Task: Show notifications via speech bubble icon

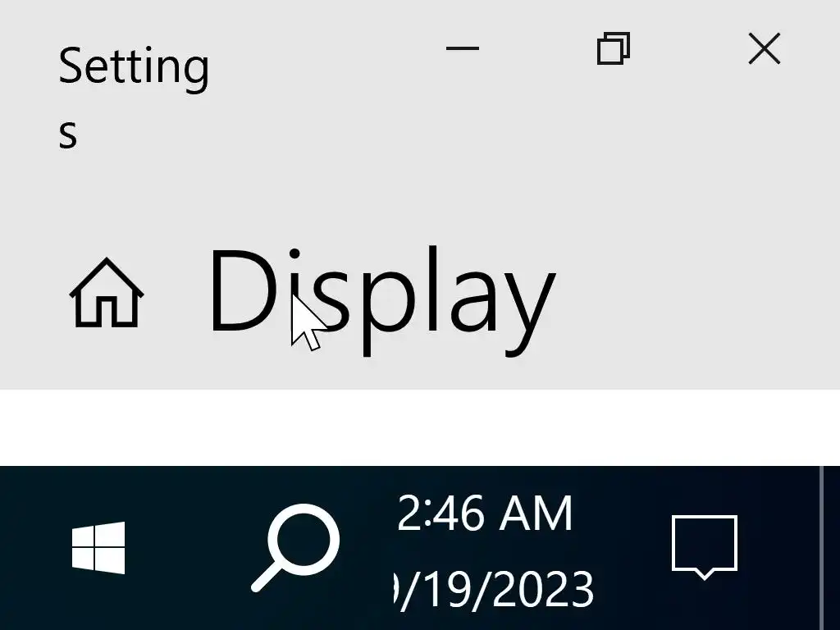Action: 705,547
